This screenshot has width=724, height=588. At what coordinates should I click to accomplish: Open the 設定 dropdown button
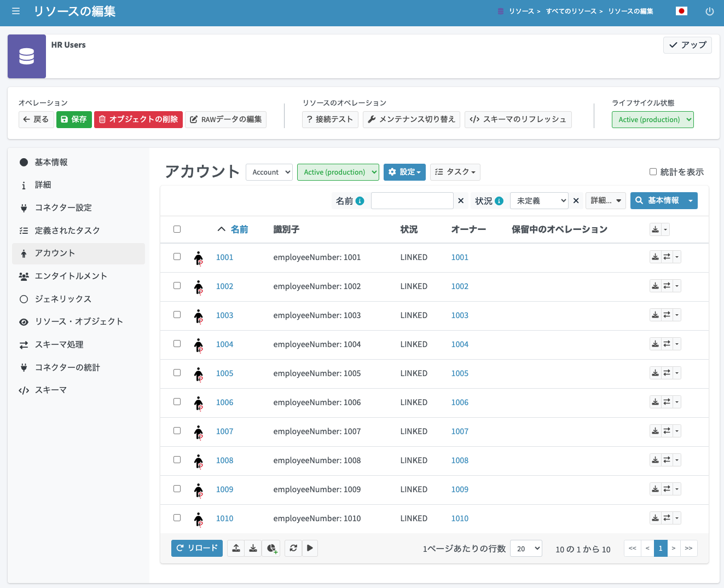coord(404,172)
